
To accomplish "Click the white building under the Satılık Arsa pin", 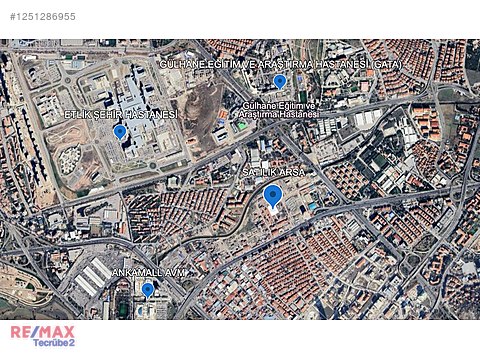I will coord(274,211).
